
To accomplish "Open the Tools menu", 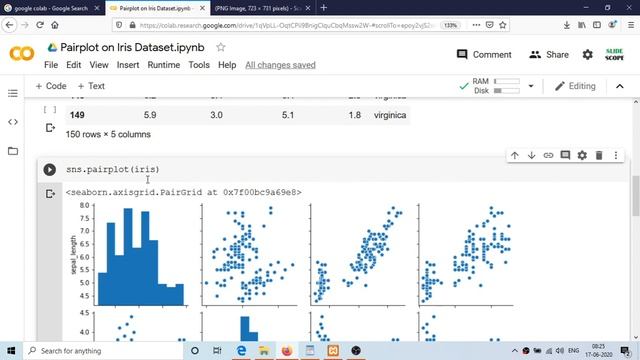I will click(x=199, y=65).
